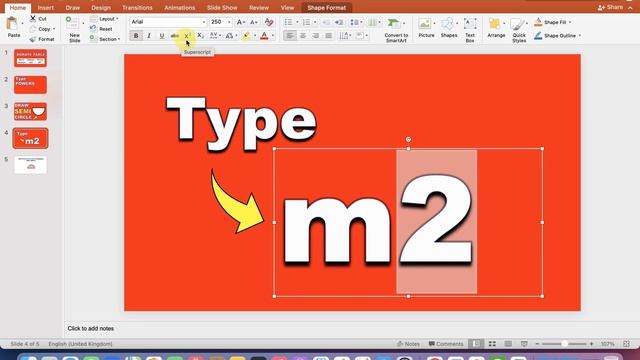Switch to the Design tab

coord(101,7)
